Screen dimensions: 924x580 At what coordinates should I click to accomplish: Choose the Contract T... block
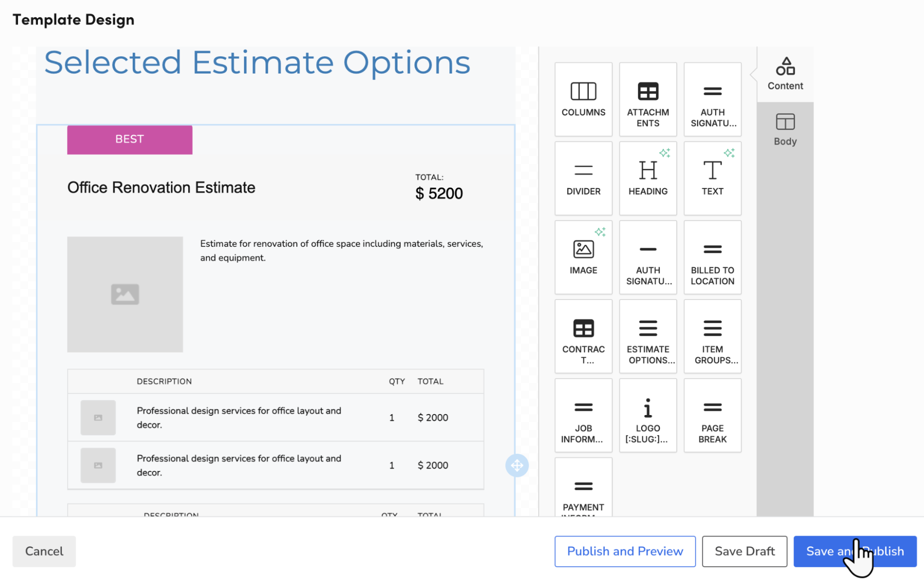(x=583, y=336)
